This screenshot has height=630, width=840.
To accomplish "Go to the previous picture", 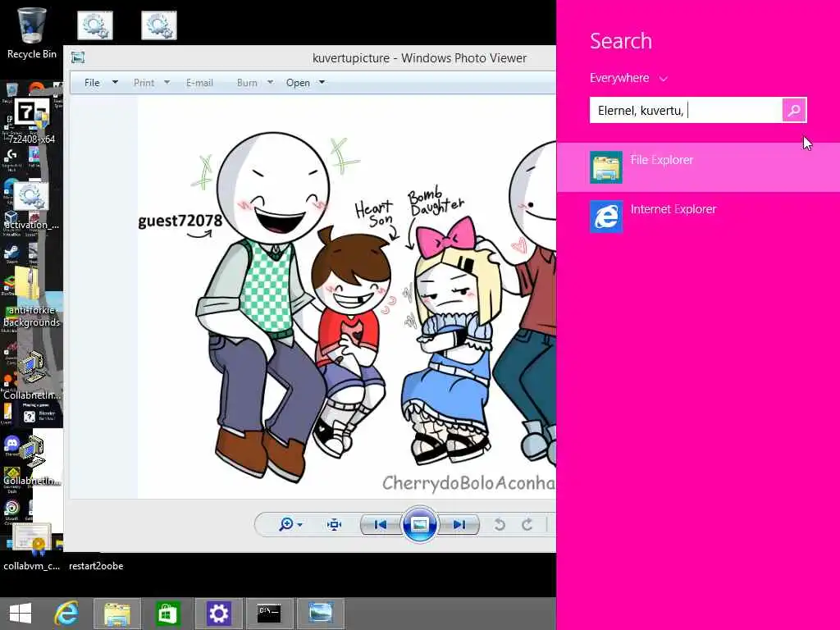I will pyautogui.click(x=381, y=524).
